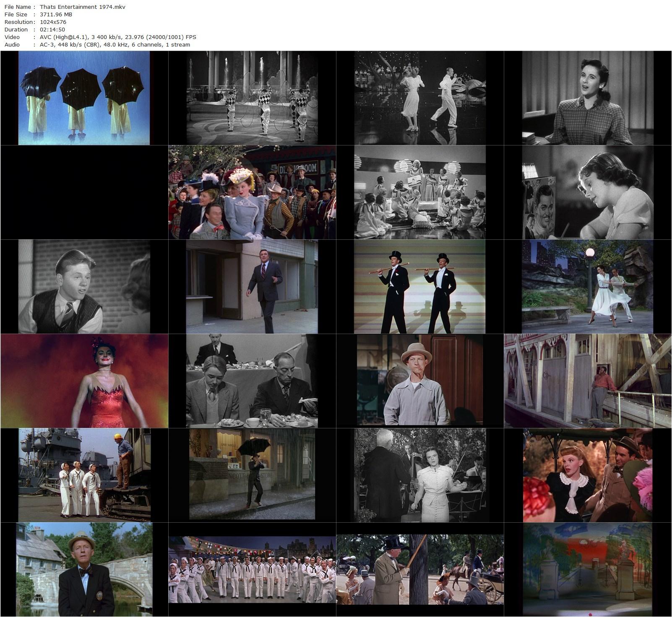Viewport: 672px width, 617px height.
Task: Click the woman in red sequined dress
Action: (x=84, y=381)
